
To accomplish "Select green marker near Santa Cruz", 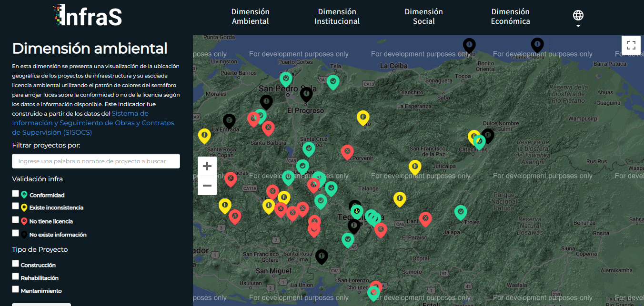I will coord(309,149).
